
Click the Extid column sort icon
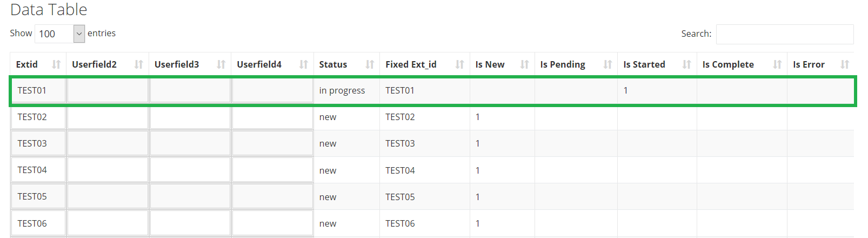click(x=56, y=64)
